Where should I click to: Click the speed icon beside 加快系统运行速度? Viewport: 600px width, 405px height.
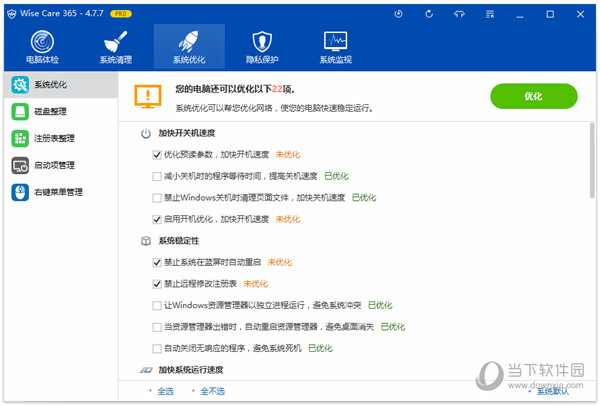(x=146, y=370)
